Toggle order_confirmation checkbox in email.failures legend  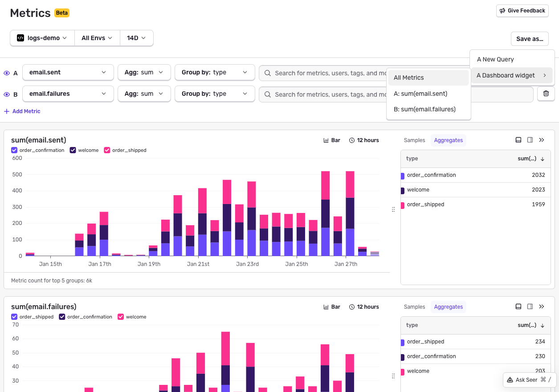tap(62, 317)
